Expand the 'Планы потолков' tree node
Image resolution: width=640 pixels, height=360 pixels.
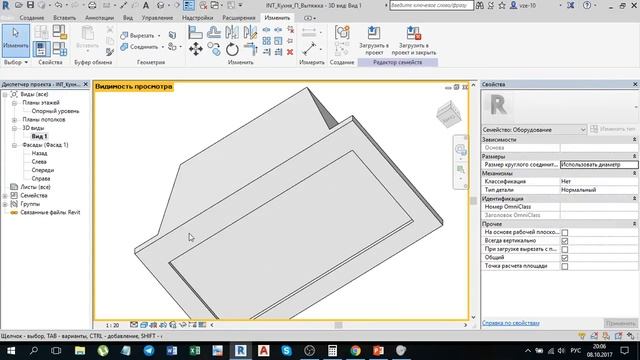click(14, 120)
